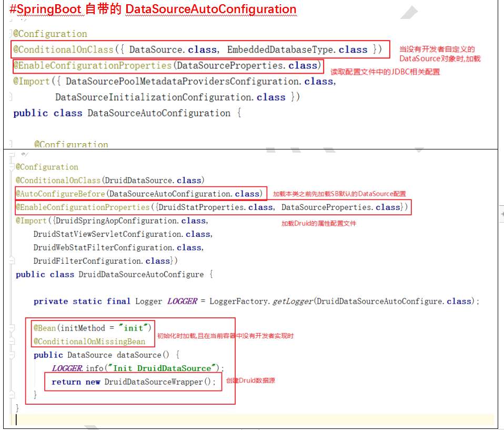This screenshot has height=430, width=504.
Task: Click 'LOGGER.info("Init DruidDataSource");' line
Action: click(138, 368)
